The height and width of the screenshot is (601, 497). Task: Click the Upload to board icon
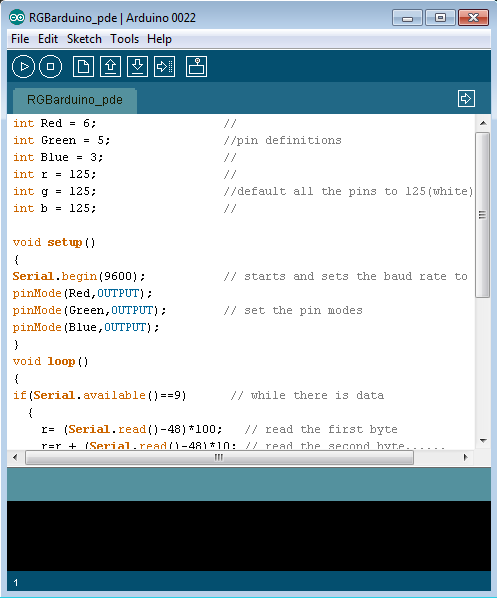[x=164, y=67]
